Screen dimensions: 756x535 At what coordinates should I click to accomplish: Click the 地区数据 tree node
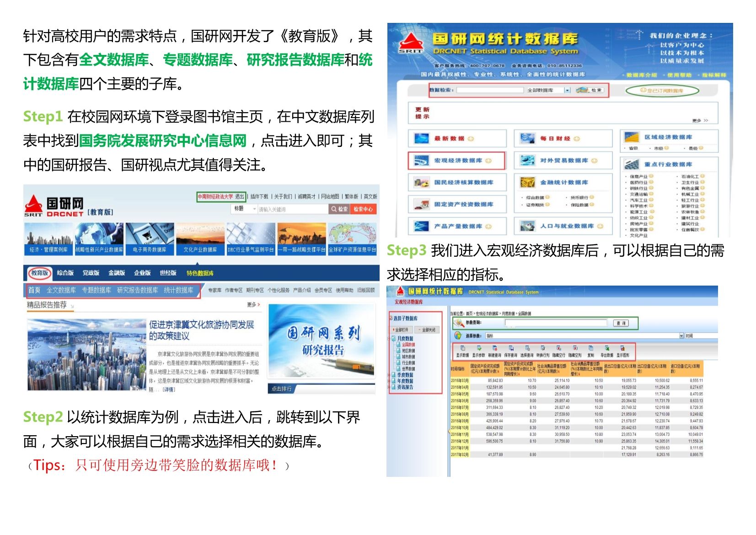click(x=408, y=351)
